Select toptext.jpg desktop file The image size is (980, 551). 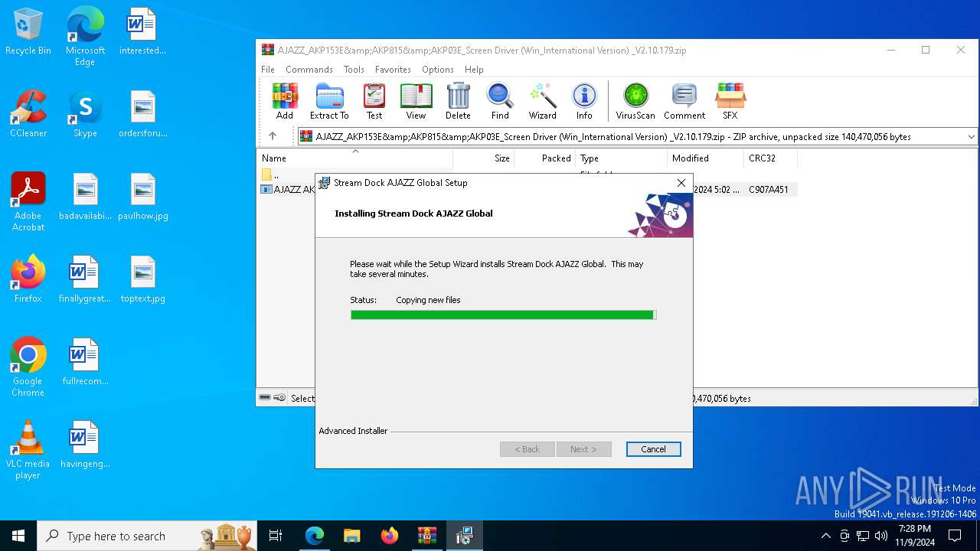pyautogui.click(x=143, y=279)
